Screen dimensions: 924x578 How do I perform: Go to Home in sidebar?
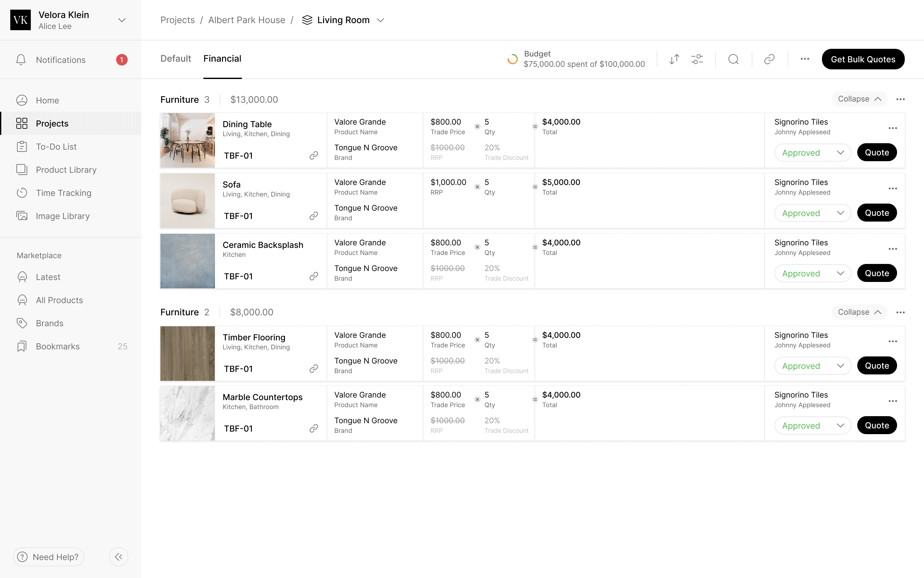click(x=71, y=100)
